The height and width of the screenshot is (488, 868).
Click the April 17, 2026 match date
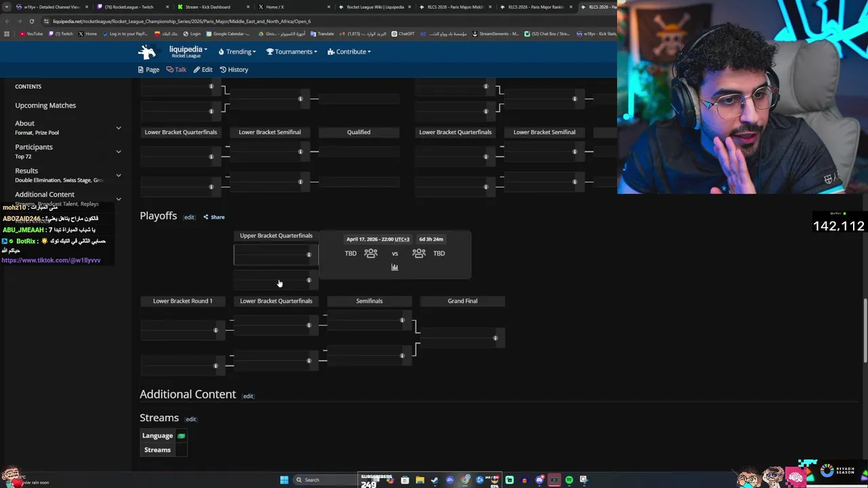pos(378,239)
